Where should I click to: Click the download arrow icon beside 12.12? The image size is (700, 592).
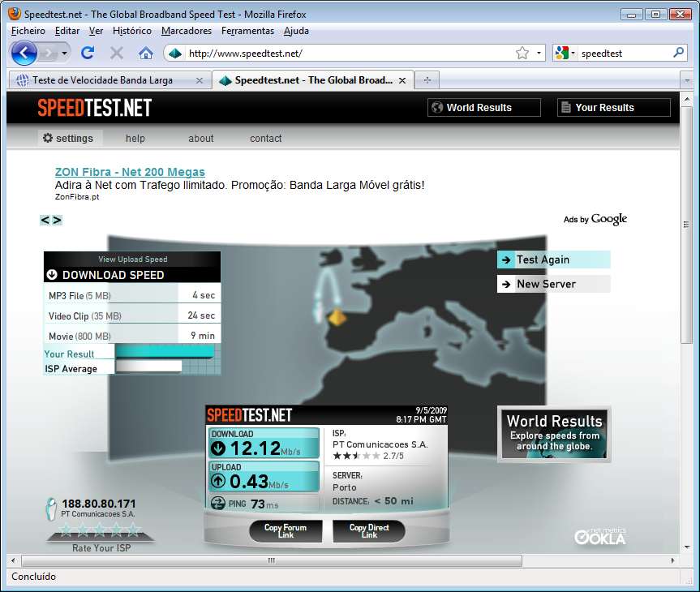click(x=218, y=448)
